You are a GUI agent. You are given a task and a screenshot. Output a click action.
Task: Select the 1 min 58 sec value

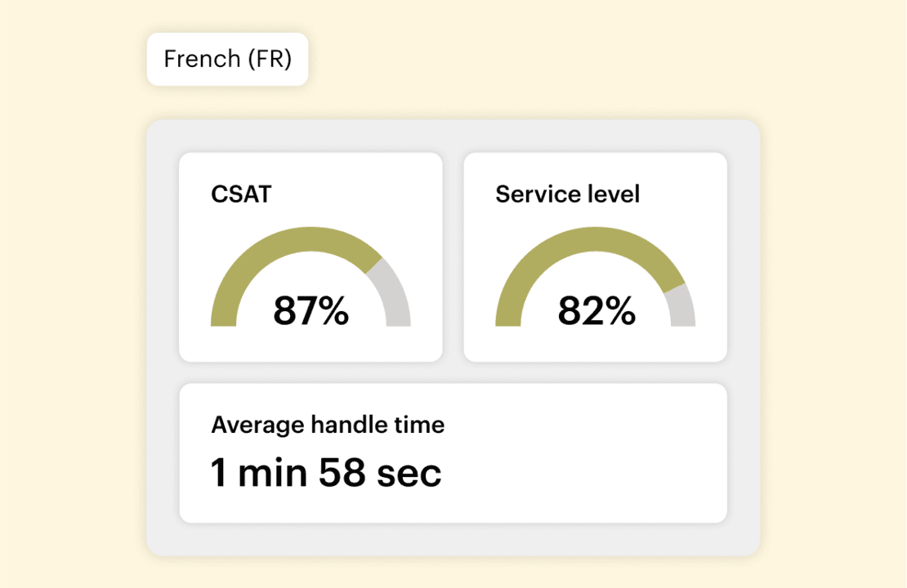point(326,473)
